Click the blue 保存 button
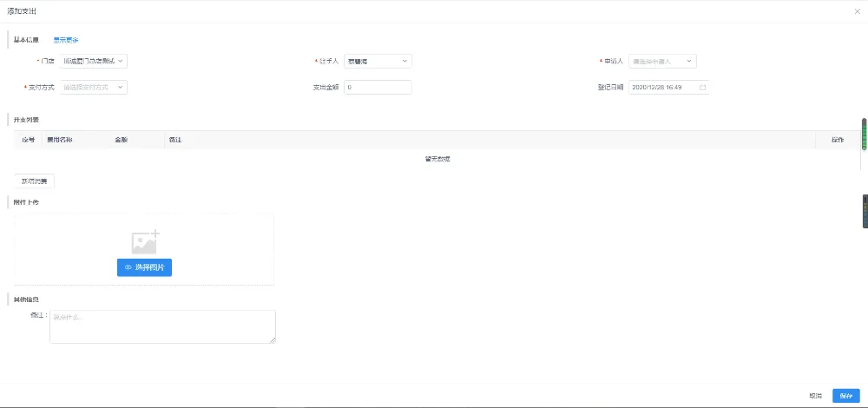 [845, 395]
